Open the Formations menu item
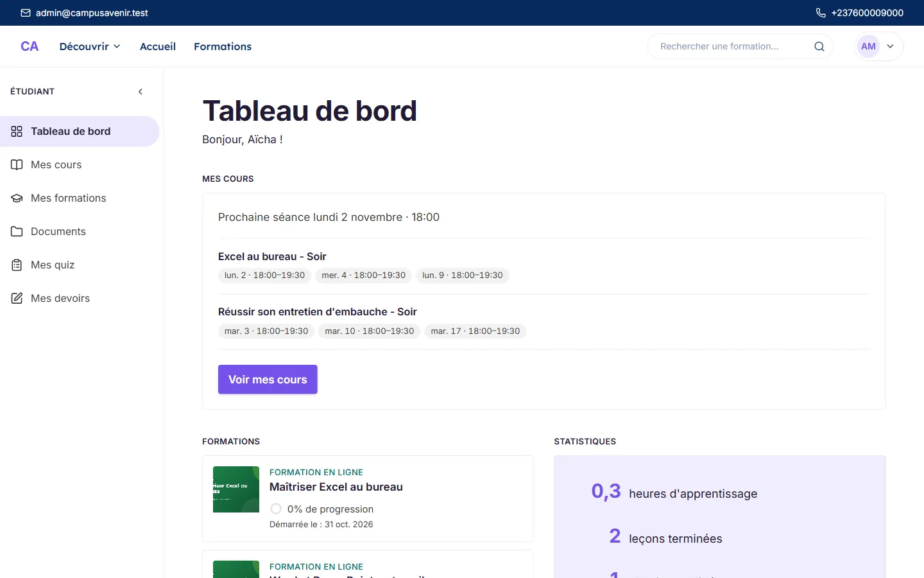The width and height of the screenshot is (924, 578). tap(223, 46)
